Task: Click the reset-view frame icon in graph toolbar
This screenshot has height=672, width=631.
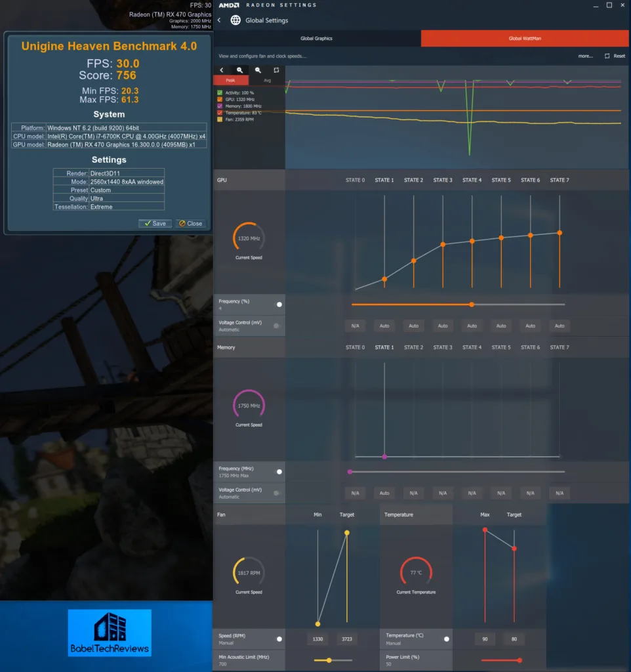Action: click(x=276, y=70)
